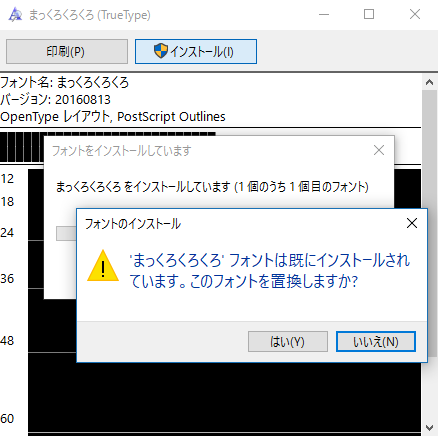Close the フォントのインストール dialog
438x436 pixels.
tap(412, 223)
